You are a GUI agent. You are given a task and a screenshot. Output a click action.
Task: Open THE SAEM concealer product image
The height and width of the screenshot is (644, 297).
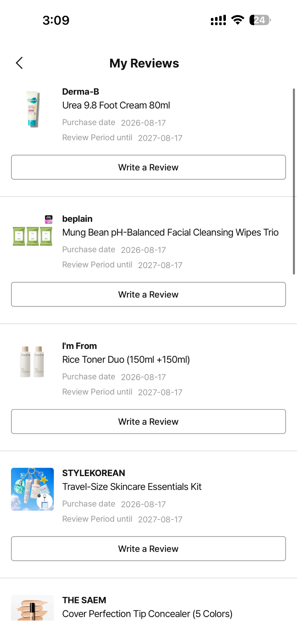[x=32, y=608]
